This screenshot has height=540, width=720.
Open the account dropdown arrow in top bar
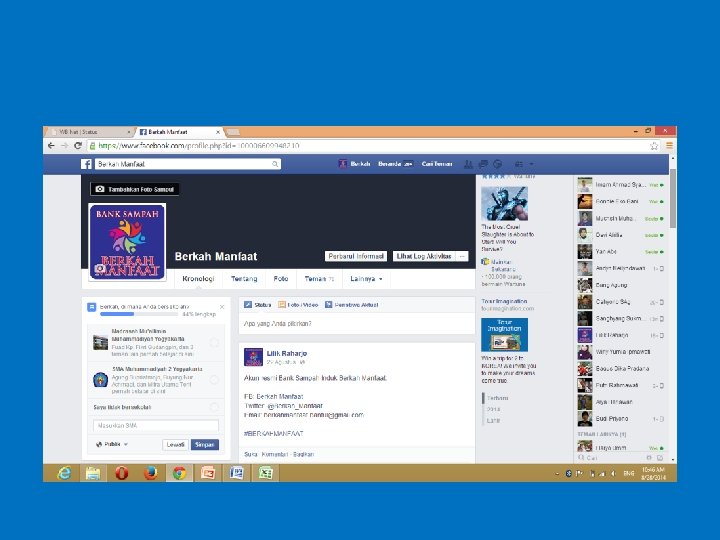pos(531,164)
